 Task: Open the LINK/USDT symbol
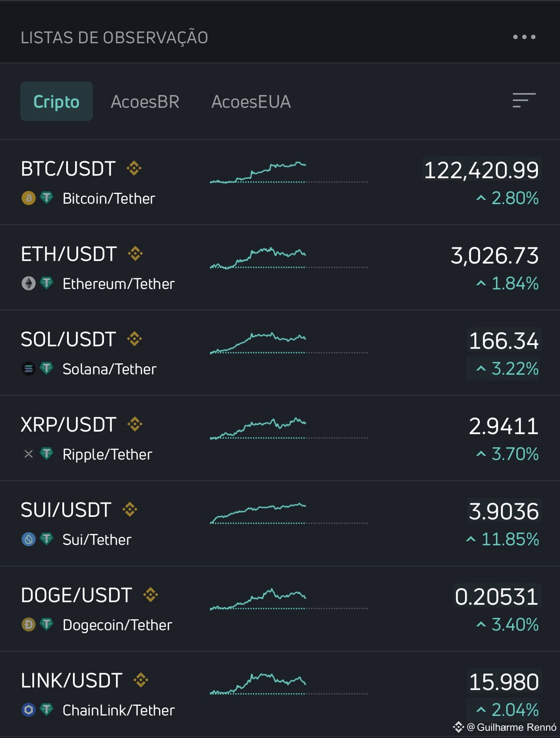[72, 681]
